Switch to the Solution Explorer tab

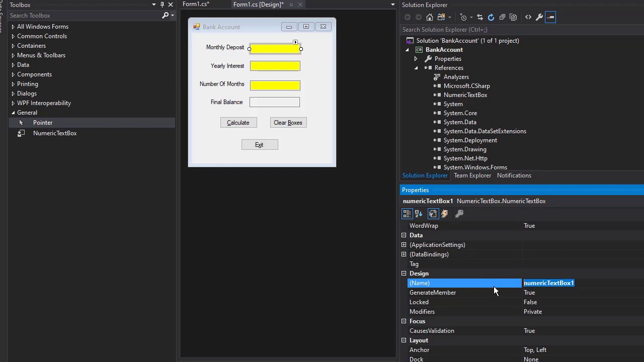click(x=425, y=175)
